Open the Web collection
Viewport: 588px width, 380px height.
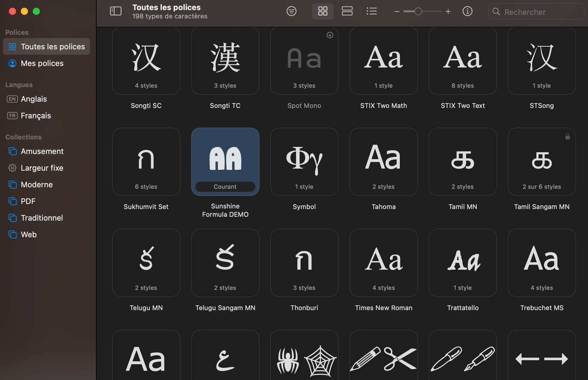[x=46, y=235]
